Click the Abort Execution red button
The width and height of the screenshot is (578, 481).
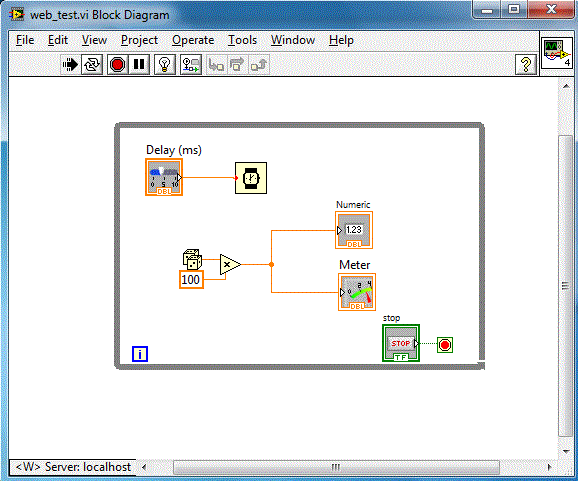(x=117, y=65)
